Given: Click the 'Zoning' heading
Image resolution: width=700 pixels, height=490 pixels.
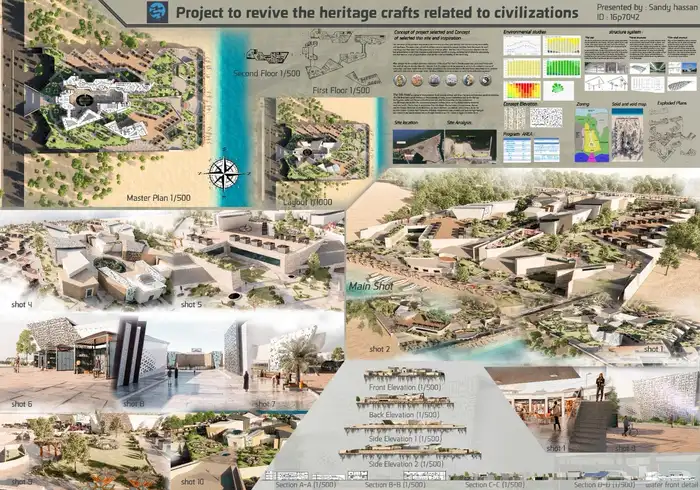Looking at the screenshot, I should 583,104.
